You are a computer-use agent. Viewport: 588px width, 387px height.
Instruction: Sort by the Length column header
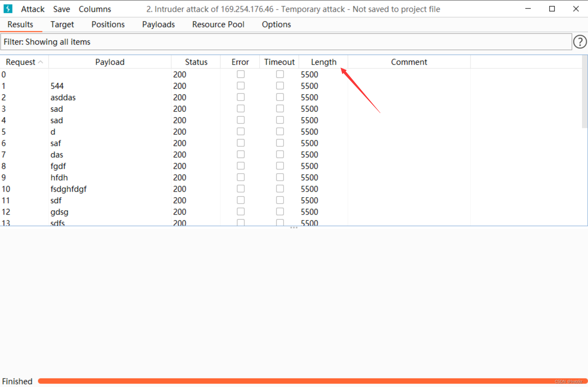pyautogui.click(x=323, y=62)
